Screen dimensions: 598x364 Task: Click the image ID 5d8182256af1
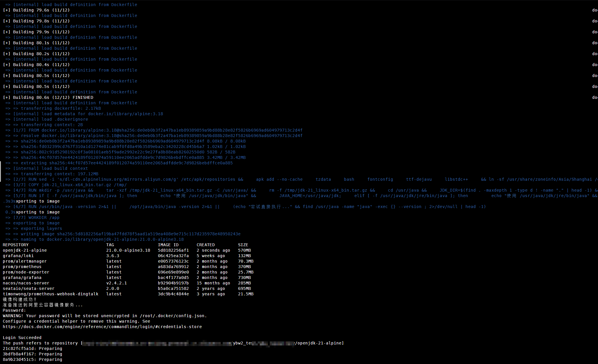click(x=173, y=250)
